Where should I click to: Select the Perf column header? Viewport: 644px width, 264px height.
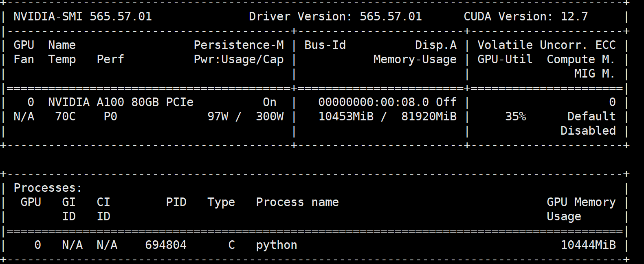(110, 59)
